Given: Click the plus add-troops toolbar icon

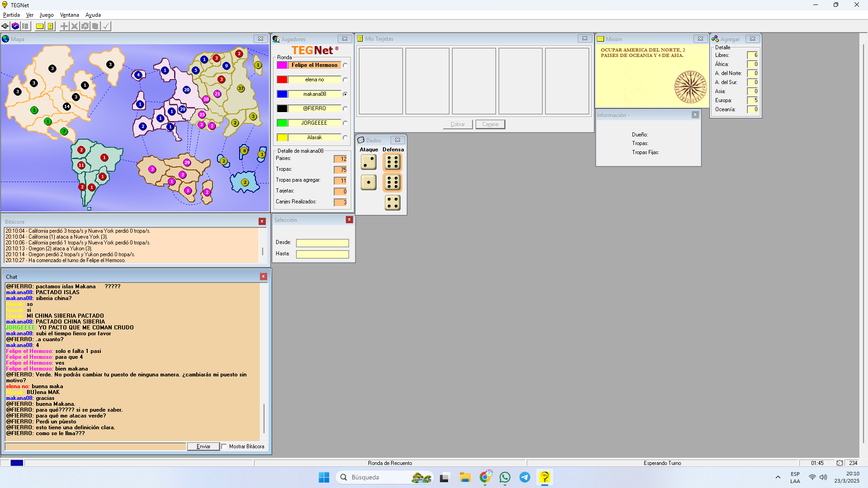Looking at the screenshot, I should coord(64,26).
